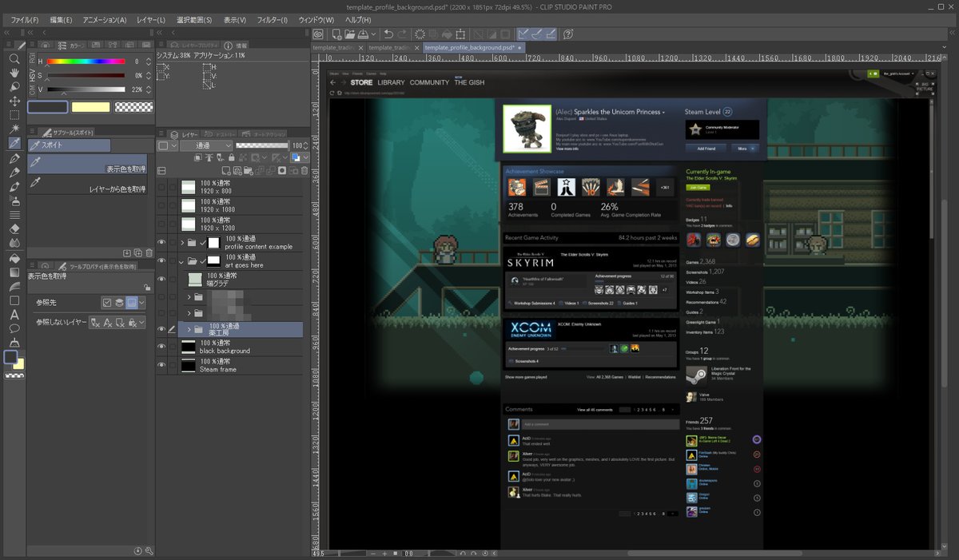Show the hidden '1920 x 800' layer

(x=162, y=187)
